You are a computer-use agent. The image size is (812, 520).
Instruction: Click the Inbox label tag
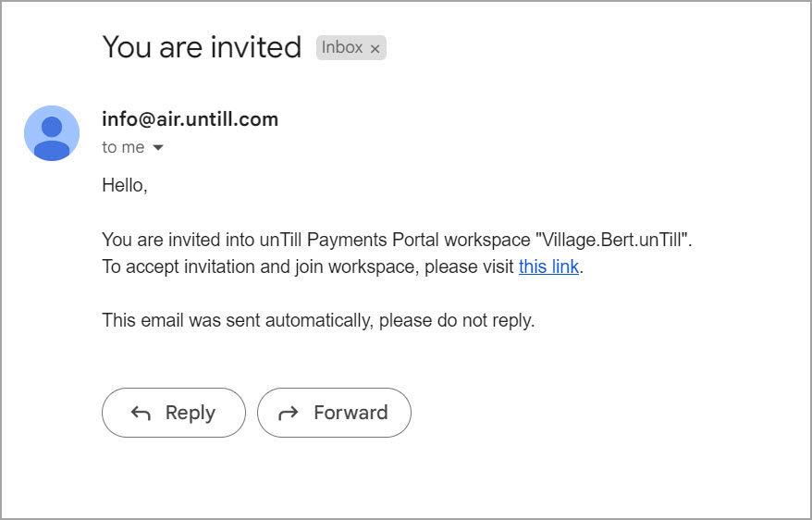coord(341,48)
